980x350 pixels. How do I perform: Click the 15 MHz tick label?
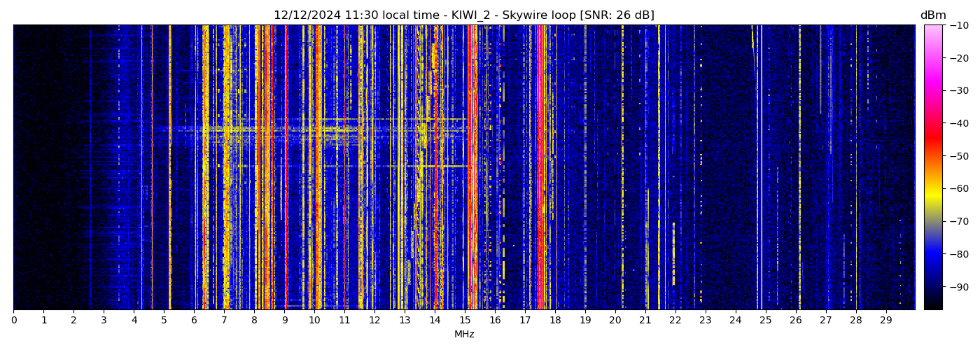[465, 321]
